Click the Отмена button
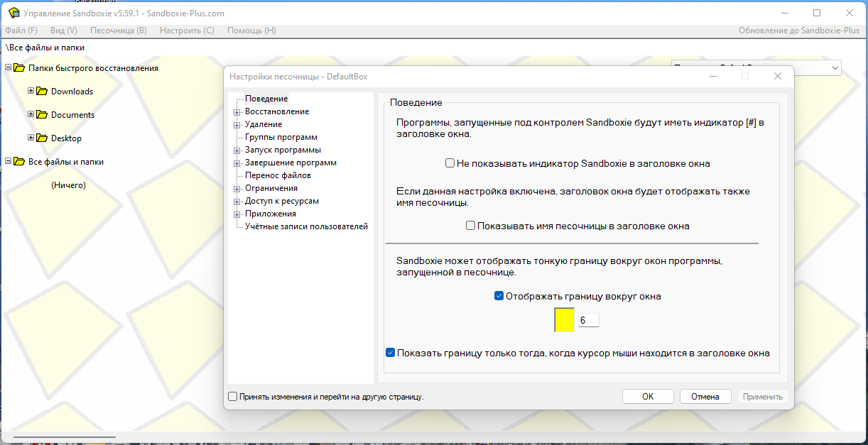The width and height of the screenshot is (868, 445). [705, 397]
